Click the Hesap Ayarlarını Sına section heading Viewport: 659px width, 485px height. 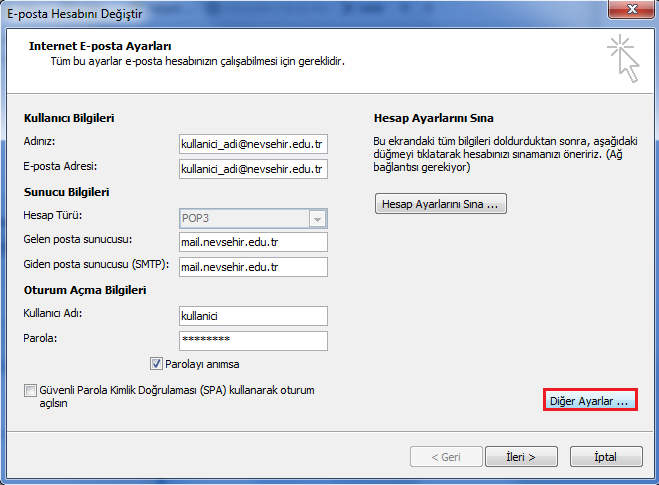click(433, 118)
